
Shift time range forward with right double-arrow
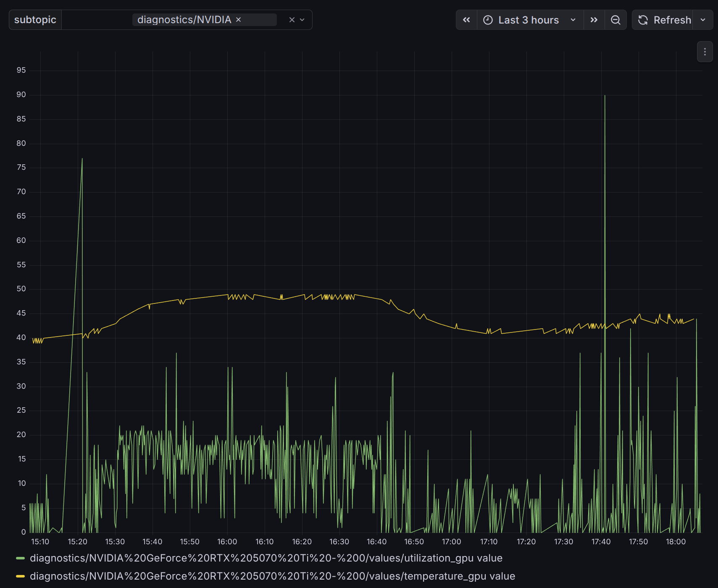594,19
